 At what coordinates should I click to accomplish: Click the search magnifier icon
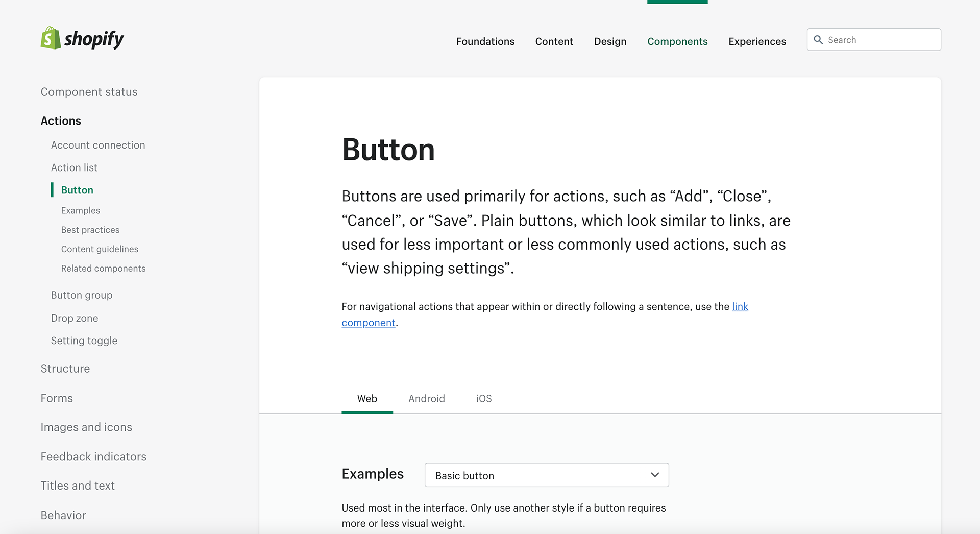tap(818, 40)
